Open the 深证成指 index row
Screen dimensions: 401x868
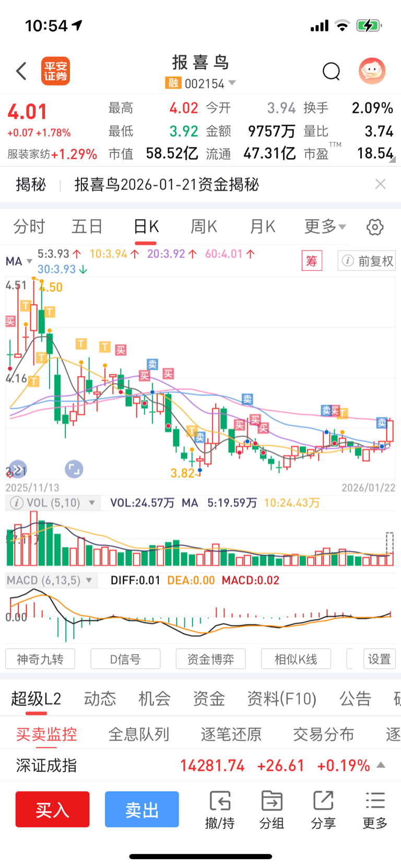click(x=200, y=766)
